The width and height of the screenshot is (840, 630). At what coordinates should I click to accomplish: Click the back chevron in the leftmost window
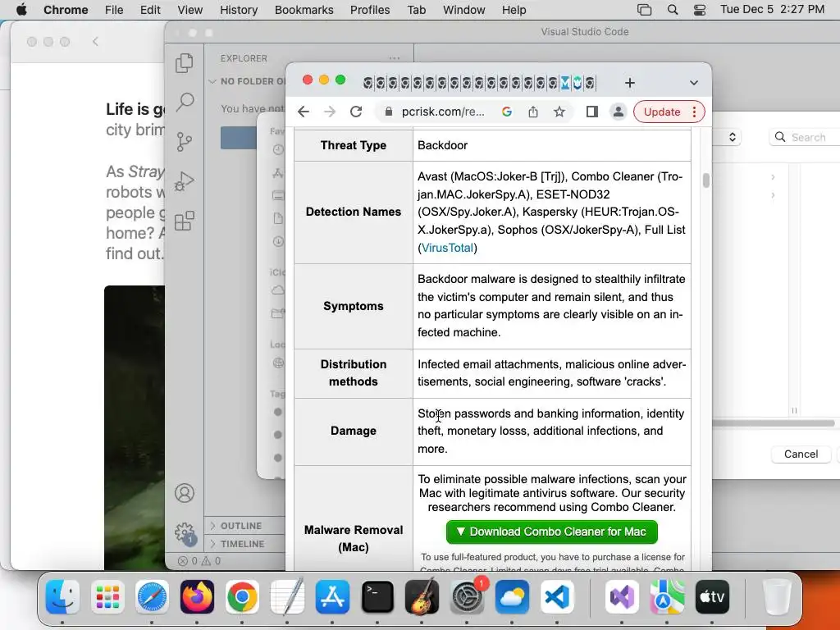[x=95, y=41]
